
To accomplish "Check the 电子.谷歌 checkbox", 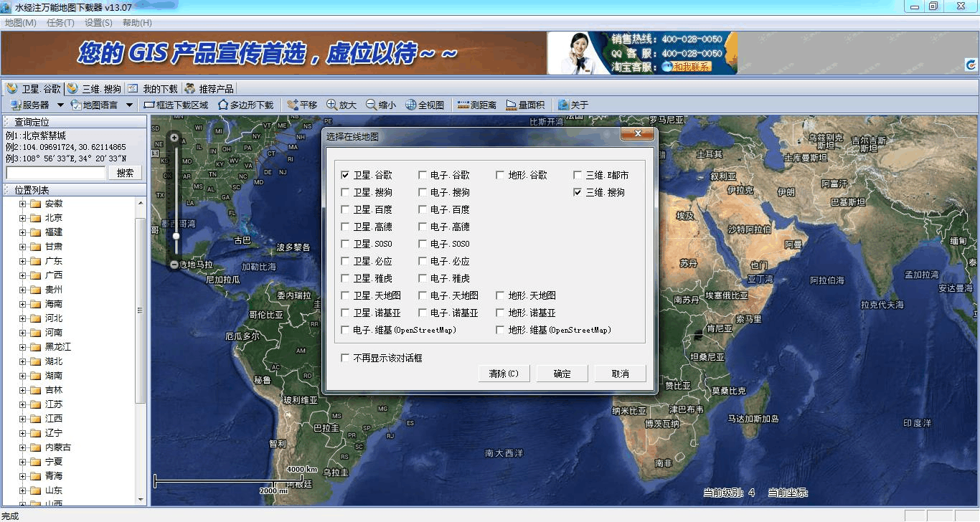I will (x=423, y=175).
